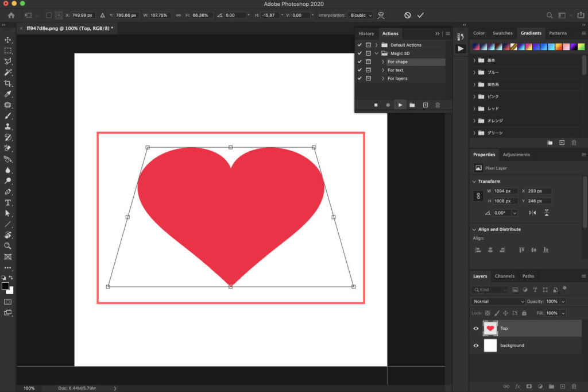The width and height of the screenshot is (588, 392).
Task: Select the Dodge tool in toolbar
Action: click(x=7, y=180)
